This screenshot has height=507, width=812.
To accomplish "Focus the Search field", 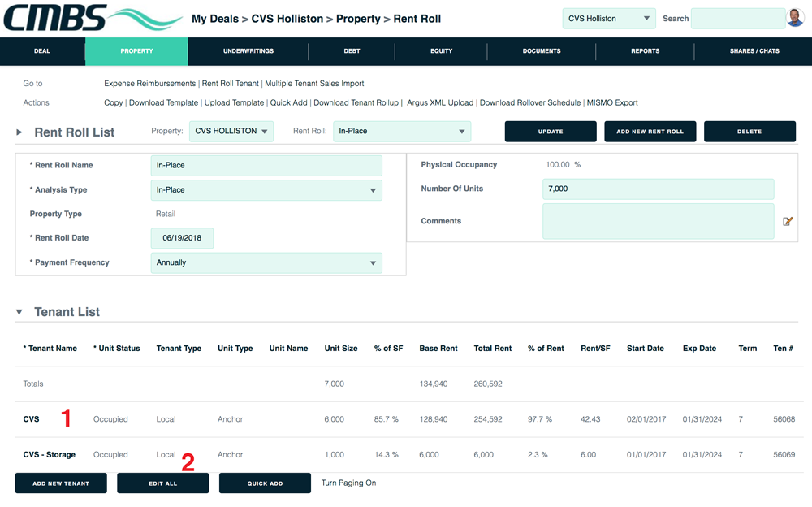I will [x=738, y=19].
